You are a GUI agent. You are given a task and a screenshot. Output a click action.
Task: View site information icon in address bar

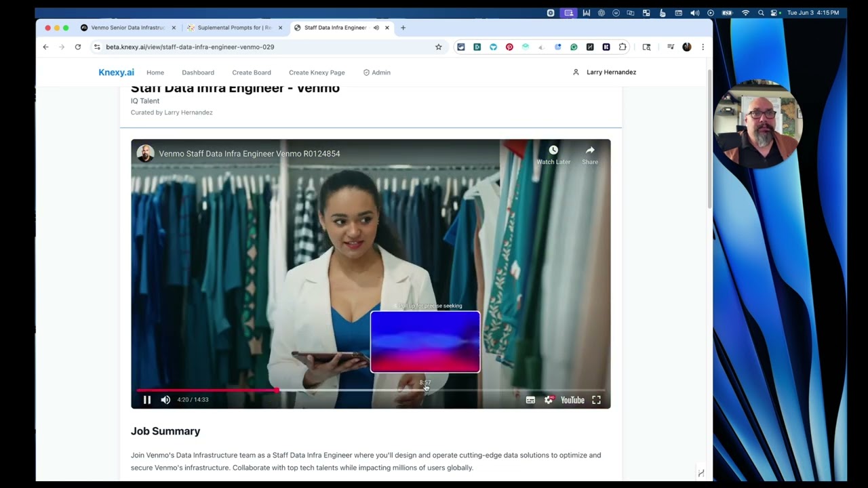[97, 47]
